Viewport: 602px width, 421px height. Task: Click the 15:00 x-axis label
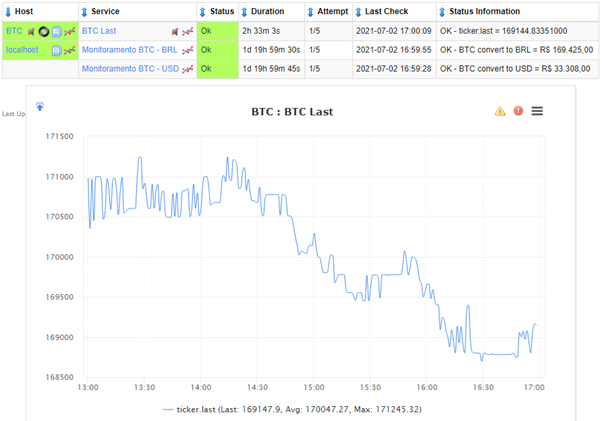314,387
